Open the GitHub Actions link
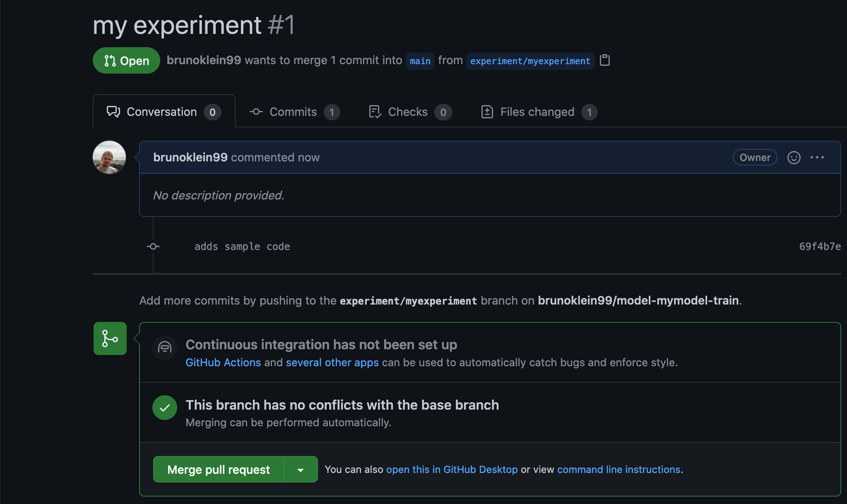847x504 pixels. pyautogui.click(x=223, y=362)
